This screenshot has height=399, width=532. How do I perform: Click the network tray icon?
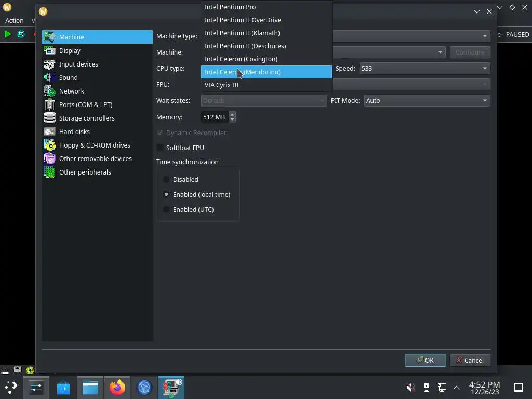coord(442,388)
